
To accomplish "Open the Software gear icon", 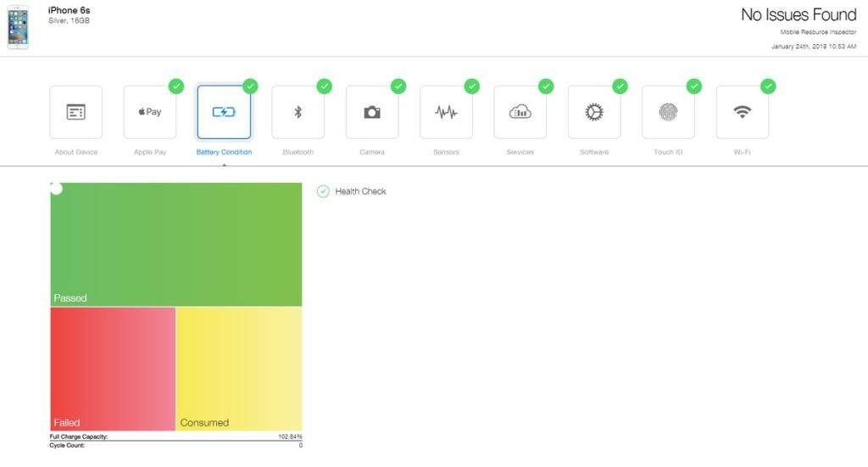I will (x=594, y=113).
